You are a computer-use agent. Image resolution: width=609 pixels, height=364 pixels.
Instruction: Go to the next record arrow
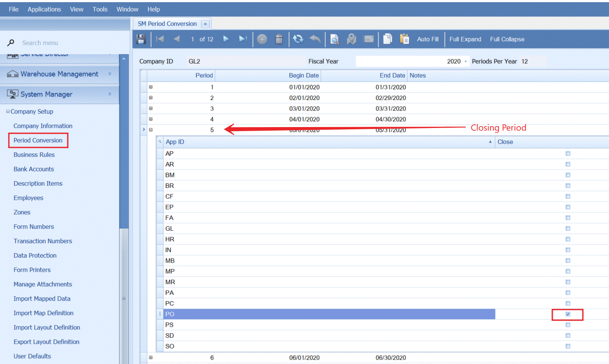click(226, 39)
